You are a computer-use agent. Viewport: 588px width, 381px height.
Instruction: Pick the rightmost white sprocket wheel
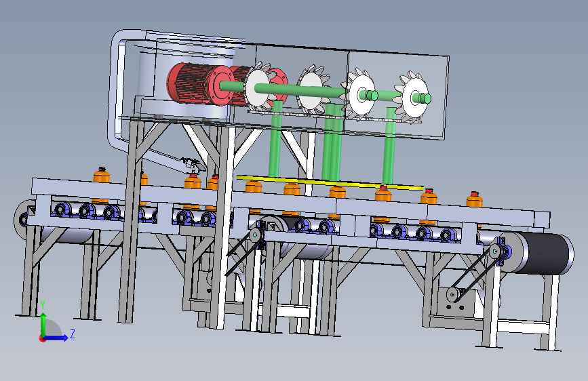(x=412, y=98)
